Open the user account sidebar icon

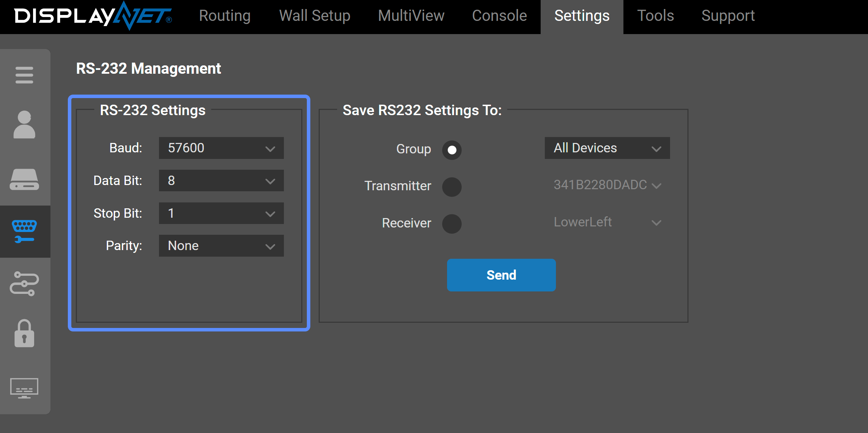point(24,125)
